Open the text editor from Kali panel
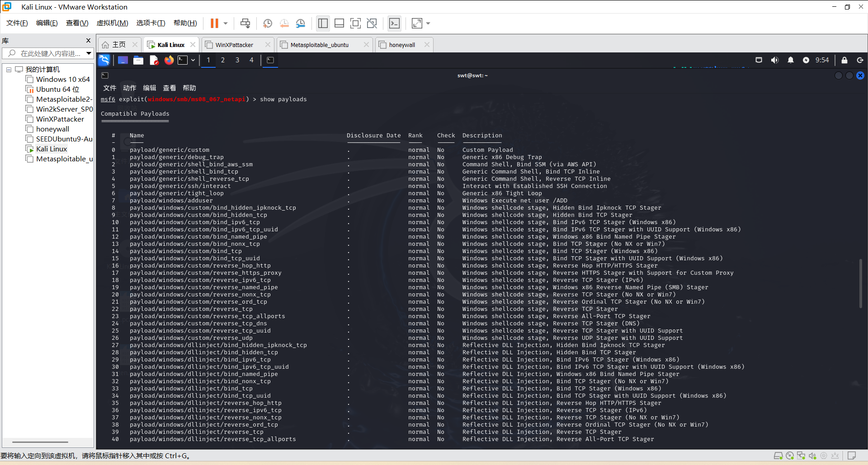Viewport: 868px width, 465px height. tap(154, 60)
